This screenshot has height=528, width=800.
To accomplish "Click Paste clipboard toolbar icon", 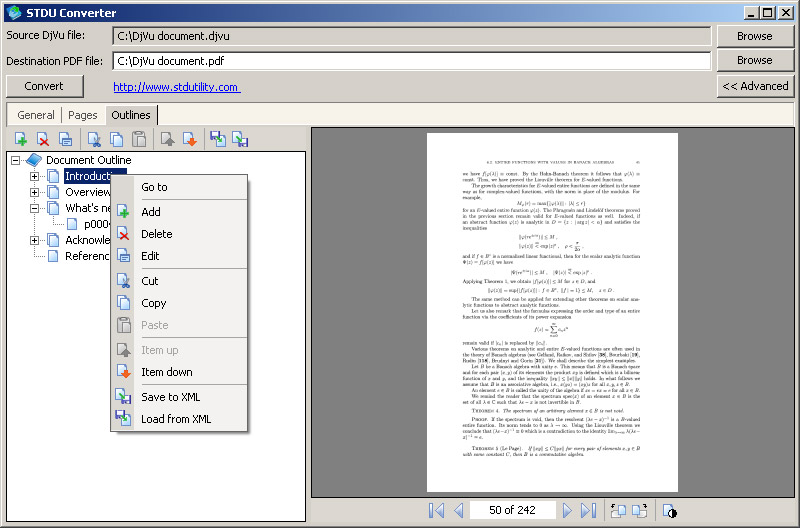I will tap(139, 139).
